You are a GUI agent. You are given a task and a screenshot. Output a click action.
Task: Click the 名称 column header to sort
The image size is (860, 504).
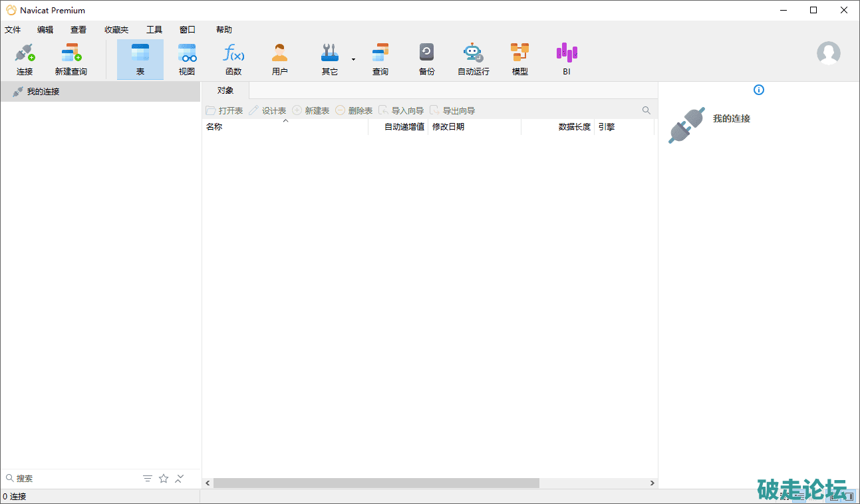(x=214, y=127)
